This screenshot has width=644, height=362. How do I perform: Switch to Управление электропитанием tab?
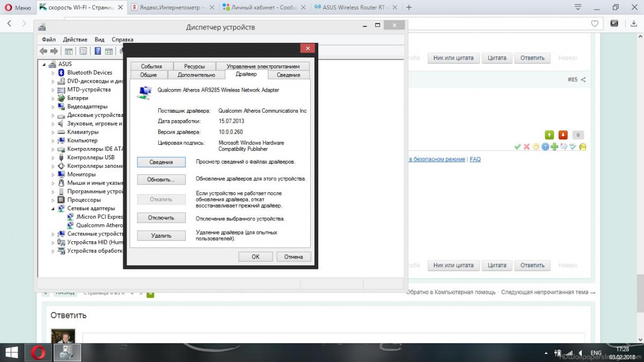[263, 67]
